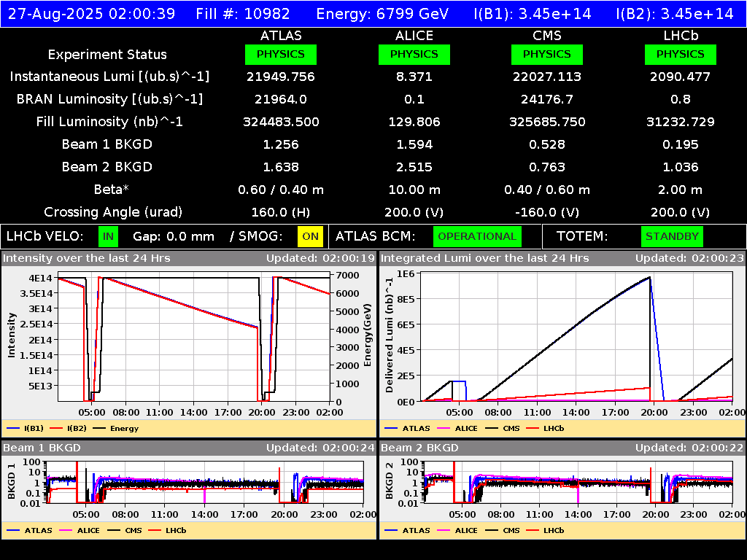
Task: Click the intensity plot area
Action: pos(194,337)
